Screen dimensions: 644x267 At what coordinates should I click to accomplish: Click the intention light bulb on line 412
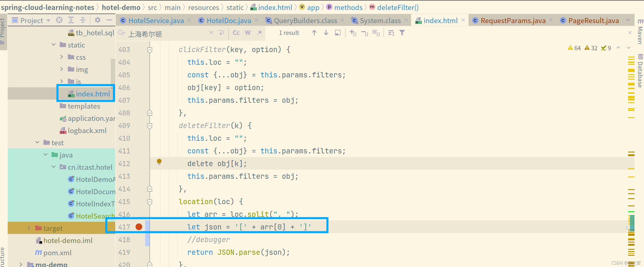click(159, 162)
